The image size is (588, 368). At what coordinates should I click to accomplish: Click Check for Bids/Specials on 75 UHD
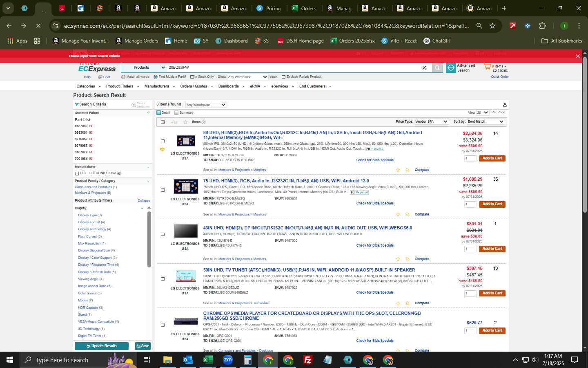coord(375,203)
